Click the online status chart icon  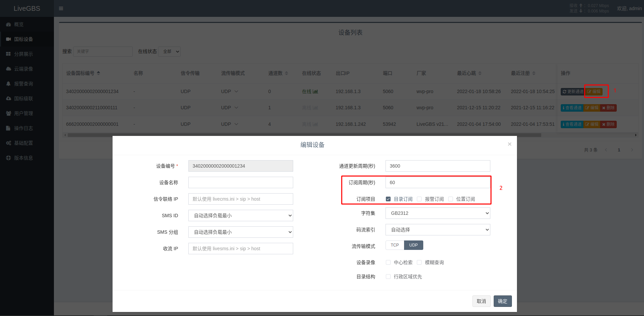pyautogui.click(x=315, y=91)
